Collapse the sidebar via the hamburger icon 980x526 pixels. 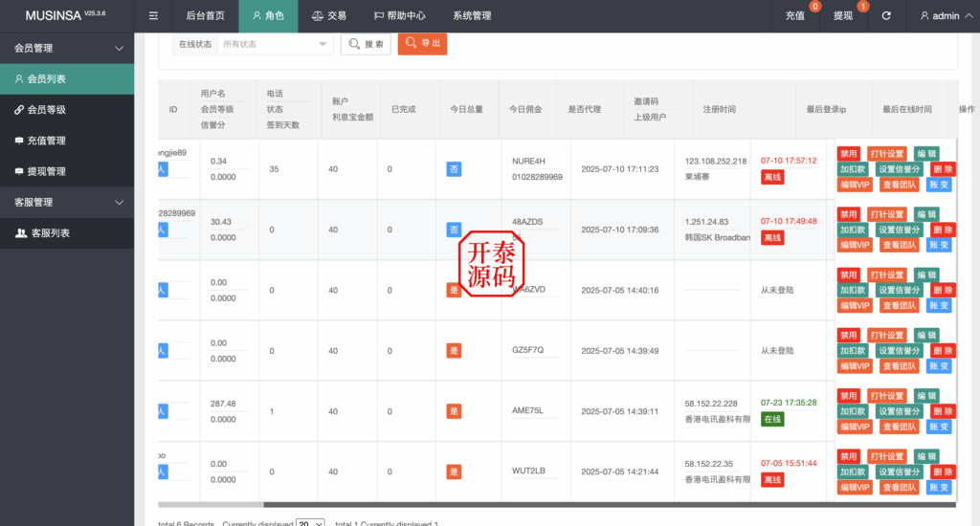pos(153,16)
